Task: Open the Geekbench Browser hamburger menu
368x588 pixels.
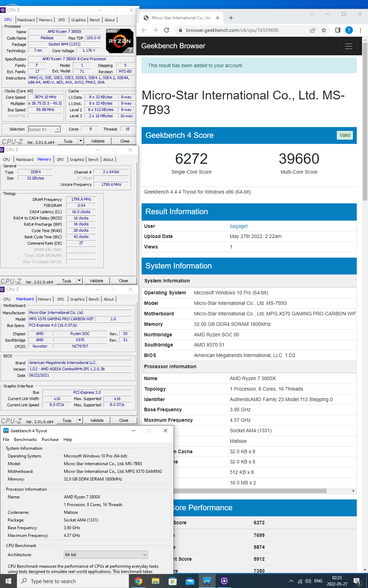Action: click(349, 46)
